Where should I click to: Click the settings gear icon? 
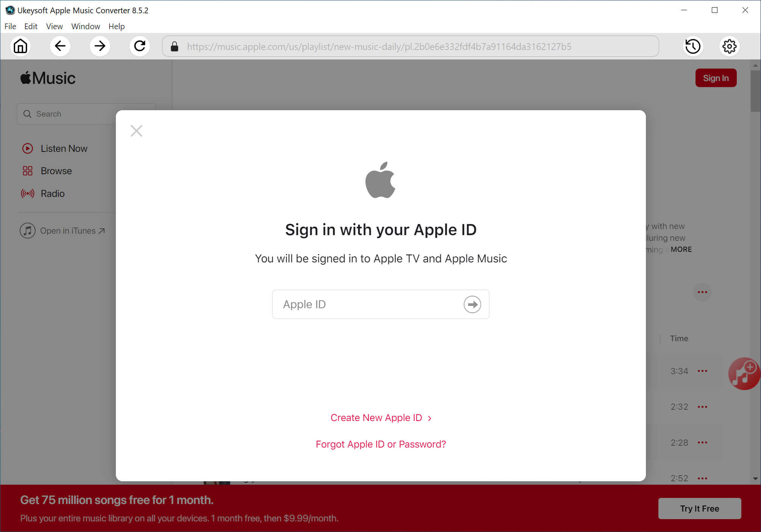point(729,46)
